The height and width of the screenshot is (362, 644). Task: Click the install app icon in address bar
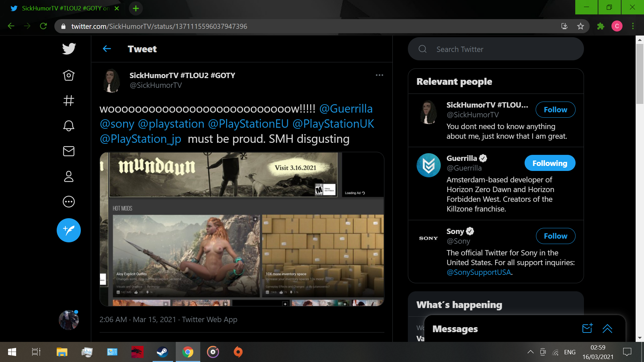pyautogui.click(x=565, y=26)
